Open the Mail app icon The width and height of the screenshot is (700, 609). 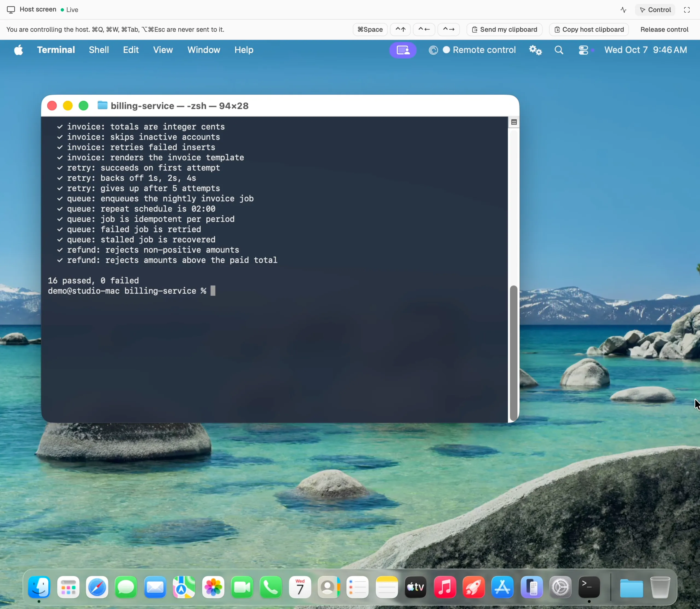tap(155, 587)
